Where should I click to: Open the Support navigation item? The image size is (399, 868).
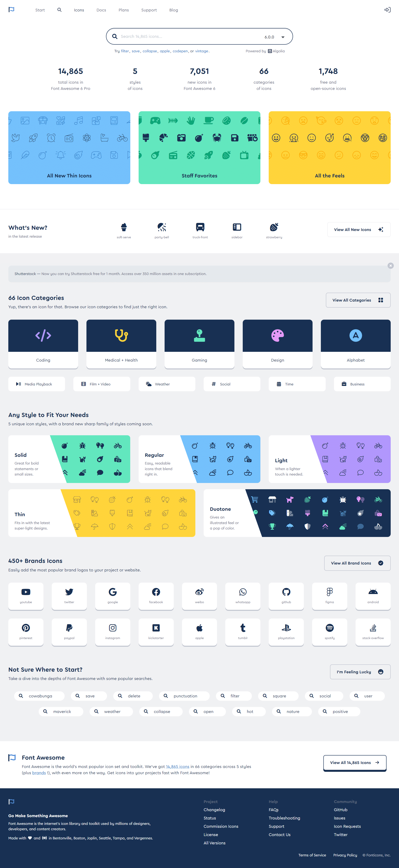[x=149, y=10]
